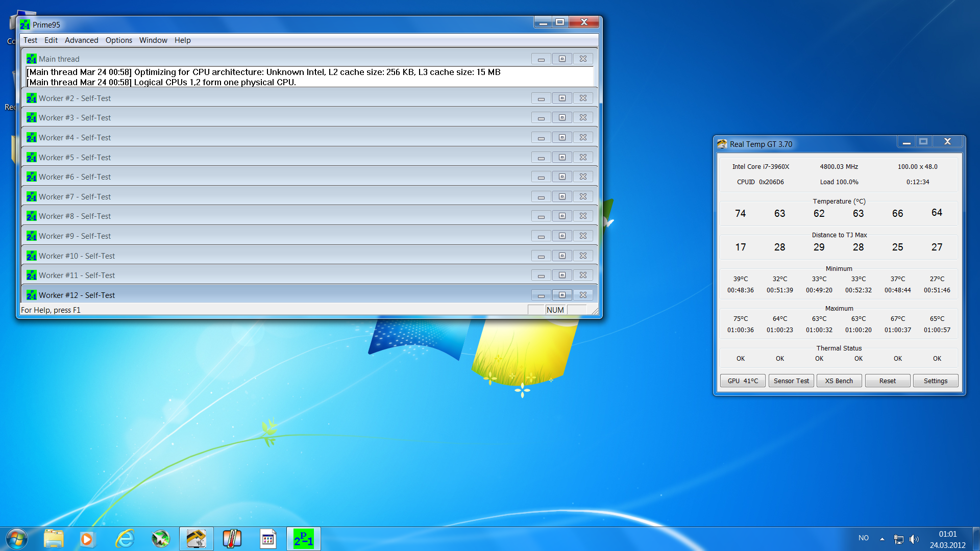Open Real Temp Settings
Screen dimensions: 980x551
coord(936,381)
